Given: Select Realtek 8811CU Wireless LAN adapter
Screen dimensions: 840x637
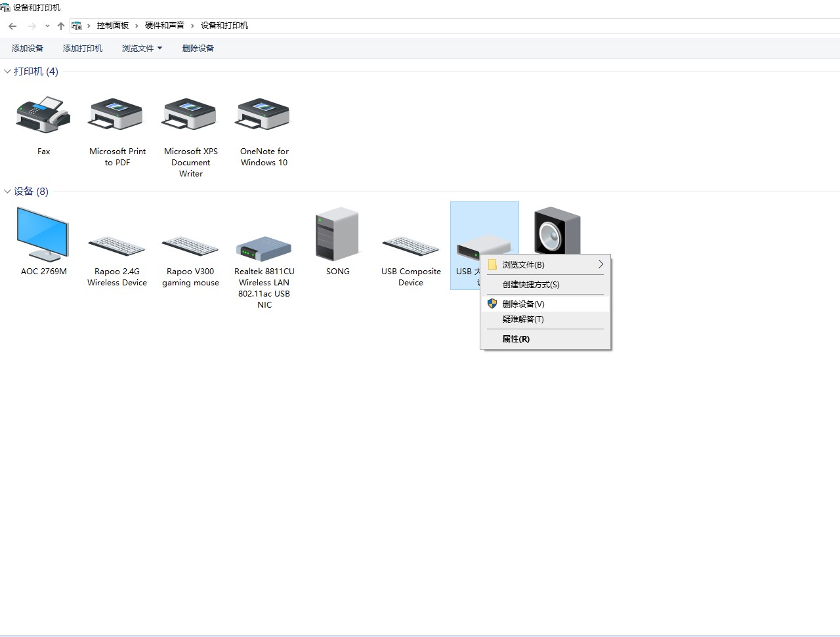Looking at the screenshot, I should click(264, 249).
